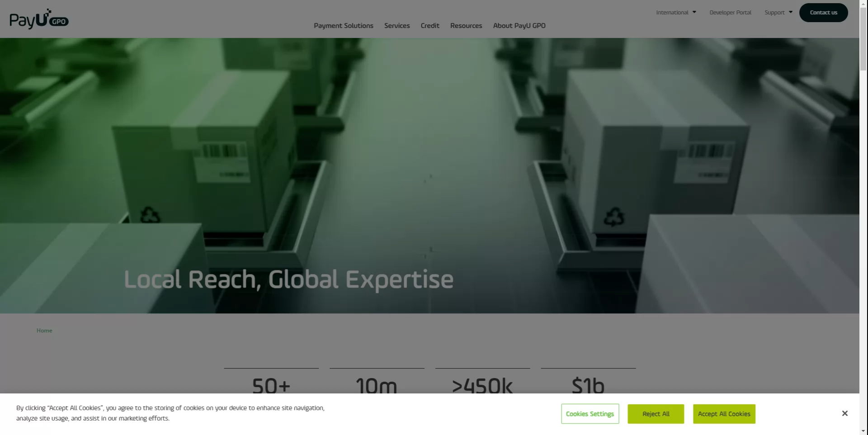Go to the Credit menu item
Image resolution: width=868 pixels, height=435 pixels.
pyautogui.click(x=429, y=26)
